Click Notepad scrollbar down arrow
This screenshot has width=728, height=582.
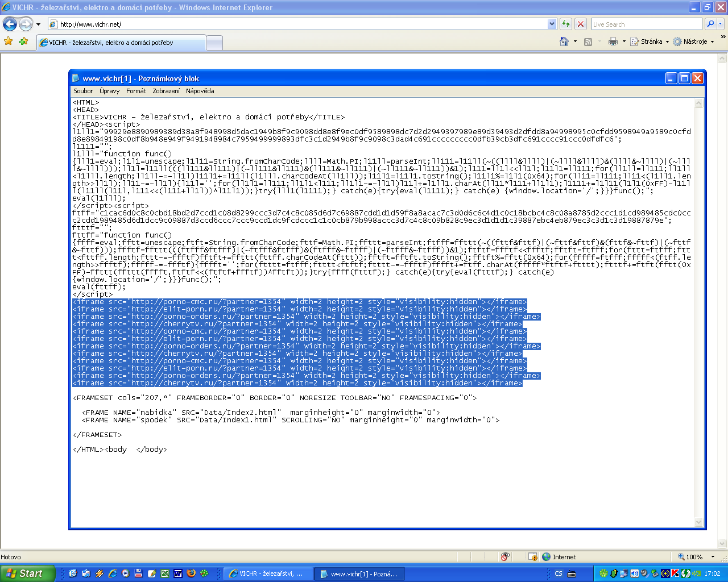point(700,522)
